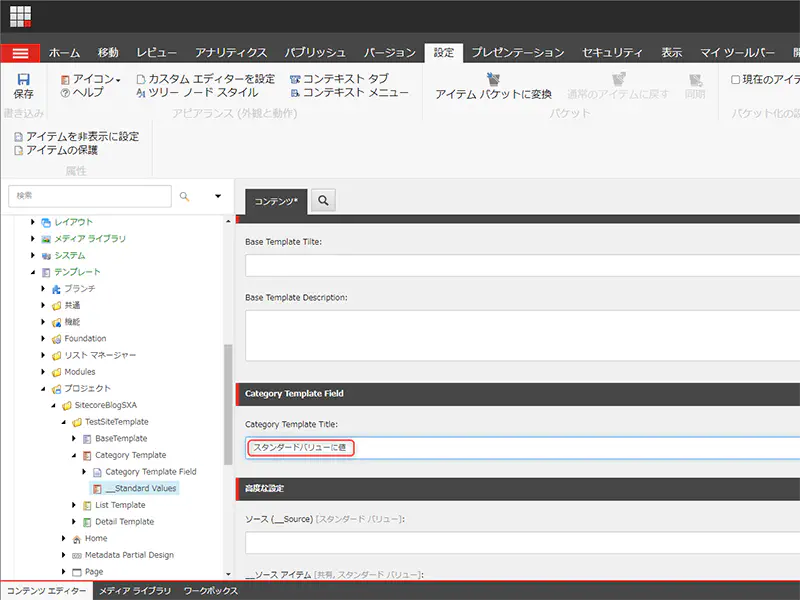Open the search options dropdown arrow
This screenshot has height=600, width=800.
click(218, 196)
